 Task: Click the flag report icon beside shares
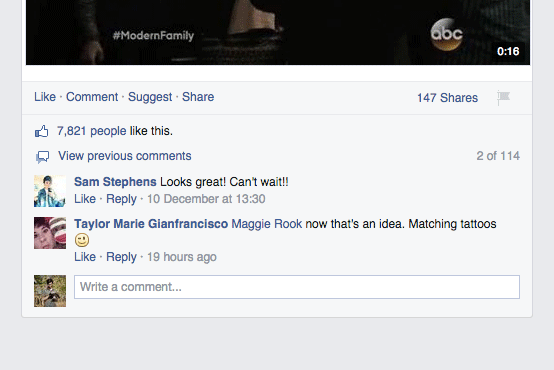pos(503,97)
